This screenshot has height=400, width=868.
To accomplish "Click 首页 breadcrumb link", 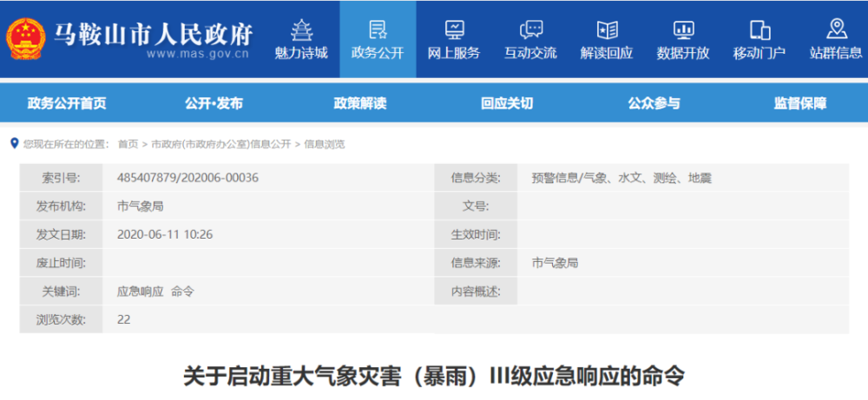I will (x=128, y=144).
